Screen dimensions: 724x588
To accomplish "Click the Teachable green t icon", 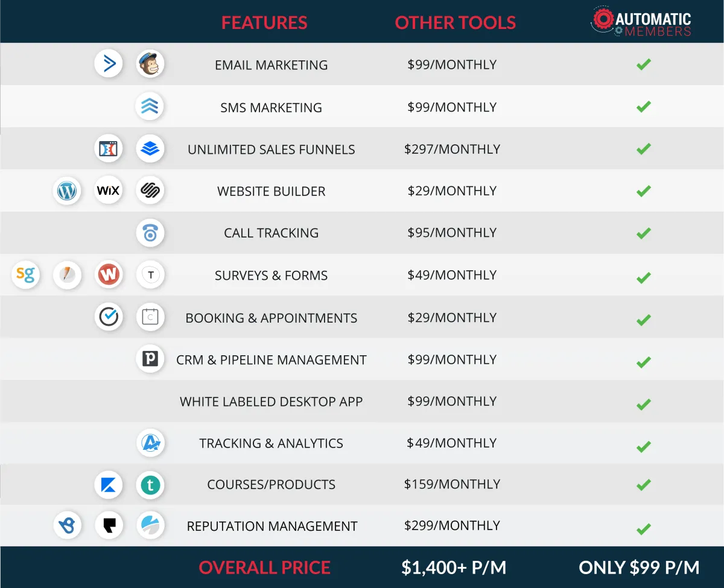I will (150, 484).
